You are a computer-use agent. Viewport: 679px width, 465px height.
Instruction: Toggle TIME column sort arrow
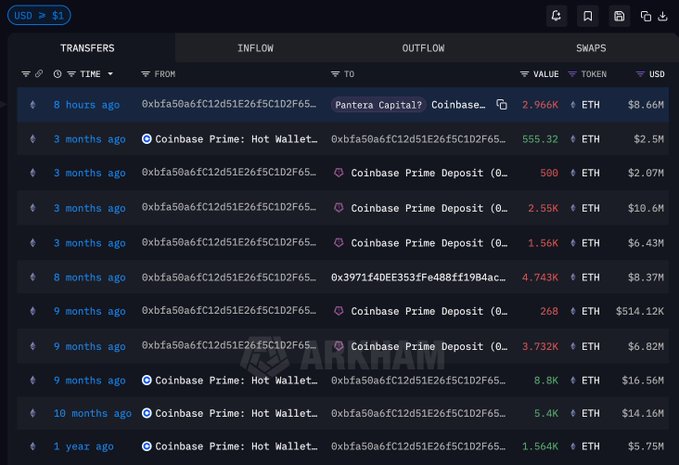point(110,74)
